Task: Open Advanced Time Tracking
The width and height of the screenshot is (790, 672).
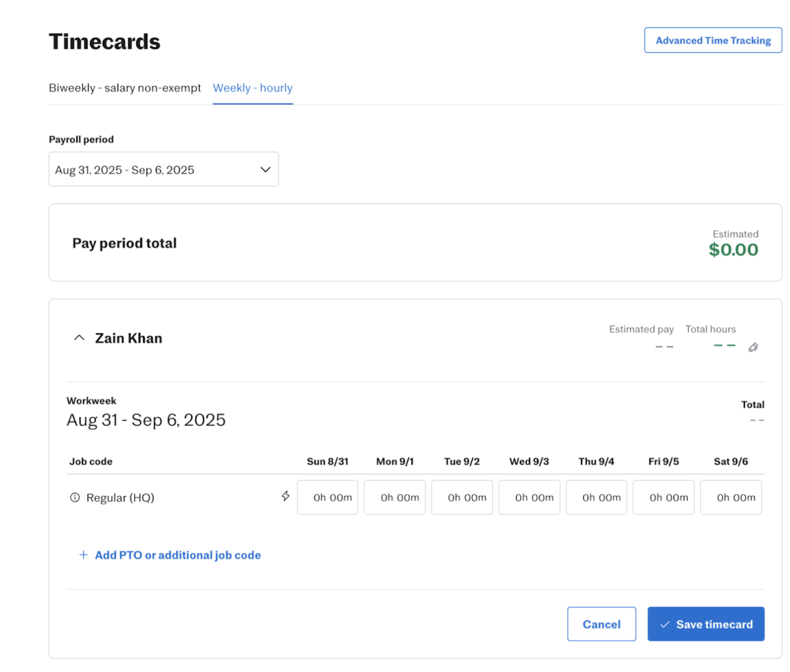Action: click(x=713, y=40)
